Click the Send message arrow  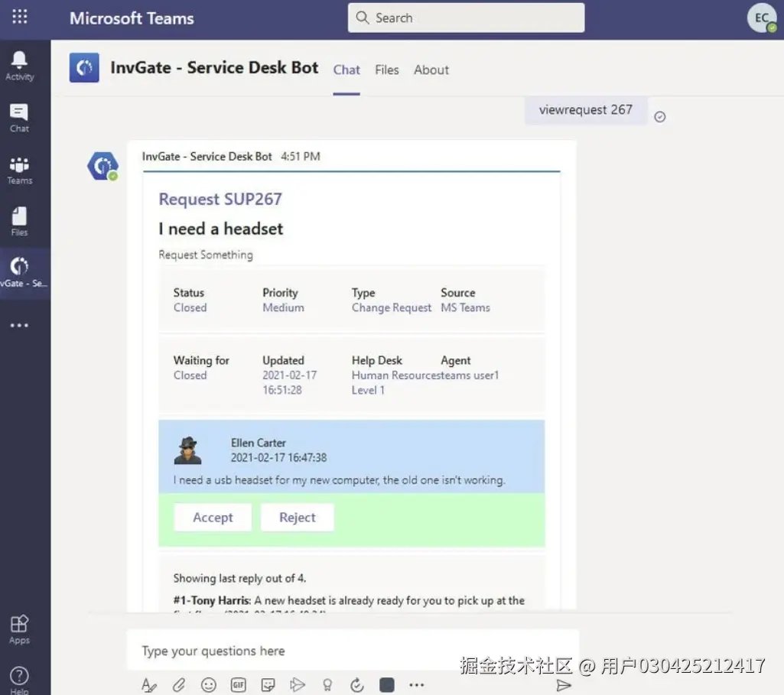564,686
